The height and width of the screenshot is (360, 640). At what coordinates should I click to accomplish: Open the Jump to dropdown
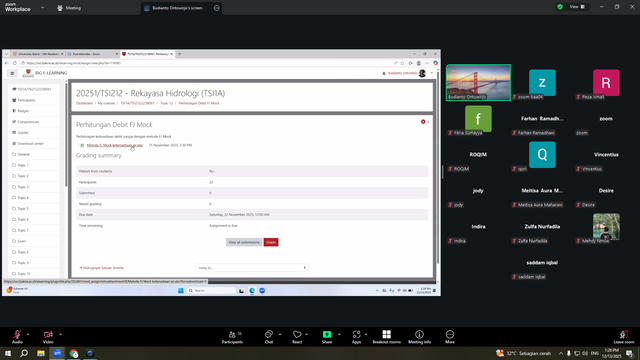pos(252,268)
